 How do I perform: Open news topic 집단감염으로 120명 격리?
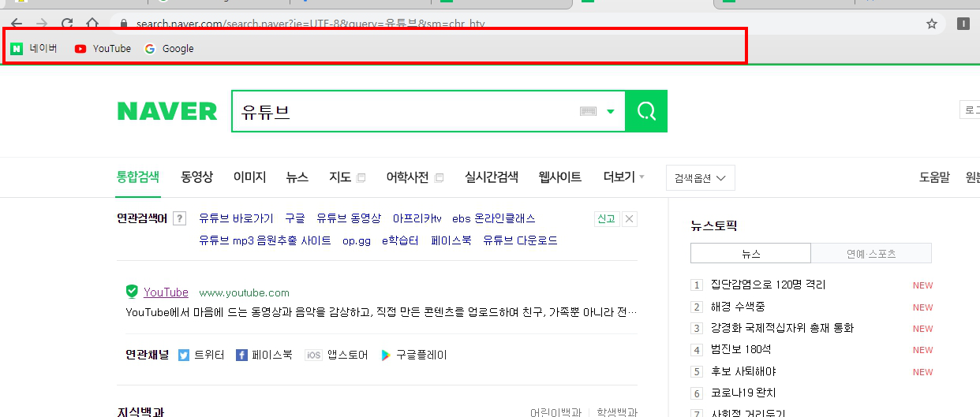(768, 285)
